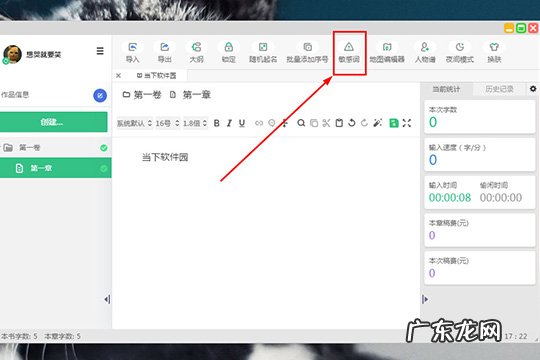Switch on 夜间模式 night mode
The height and width of the screenshot is (360, 540).
coord(459,52)
